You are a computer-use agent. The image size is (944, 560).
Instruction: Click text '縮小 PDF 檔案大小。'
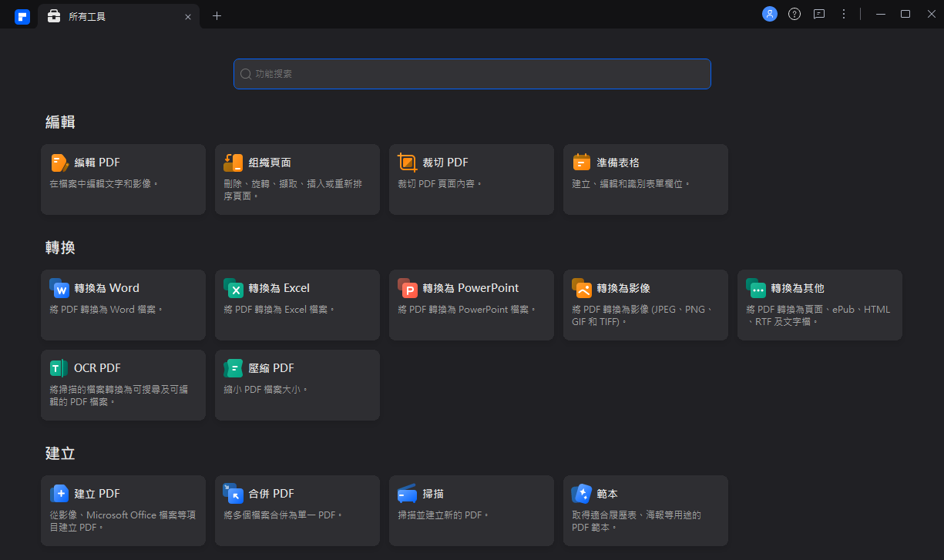[267, 390]
